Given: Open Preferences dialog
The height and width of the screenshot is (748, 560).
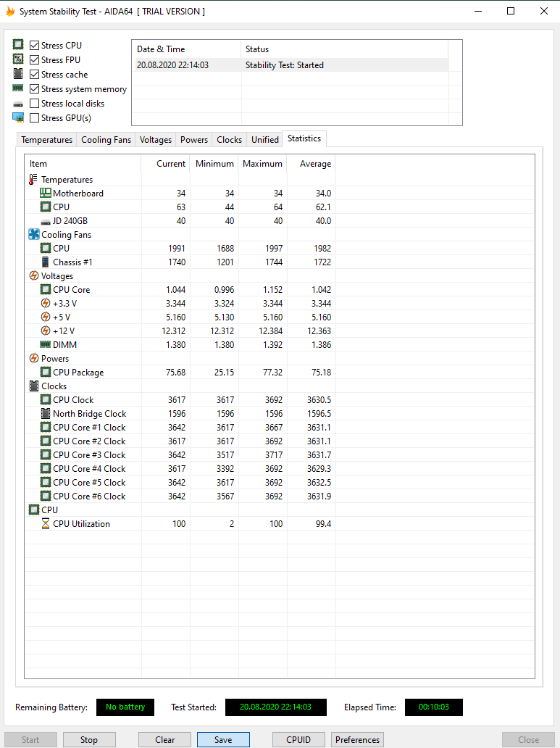Looking at the screenshot, I should 357,739.
